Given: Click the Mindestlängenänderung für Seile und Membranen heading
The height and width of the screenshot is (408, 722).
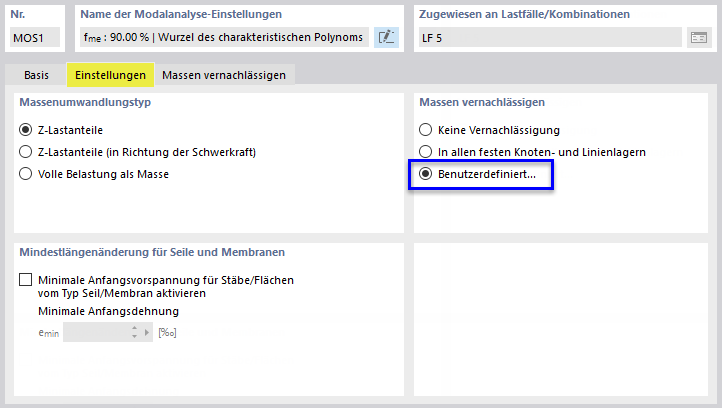Looking at the screenshot, I should 152,252.
